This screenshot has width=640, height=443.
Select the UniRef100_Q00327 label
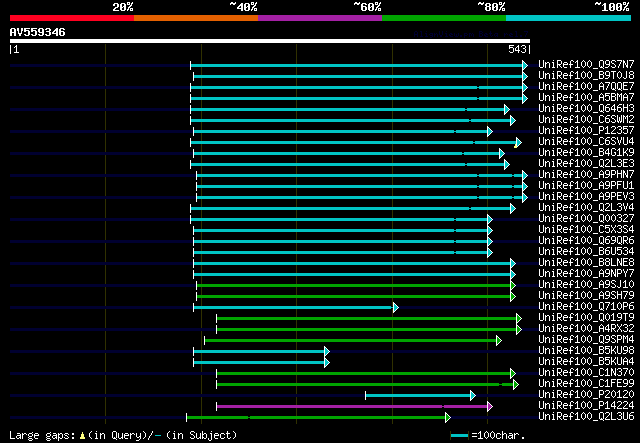pyautogui.click(x=586, y=219)
